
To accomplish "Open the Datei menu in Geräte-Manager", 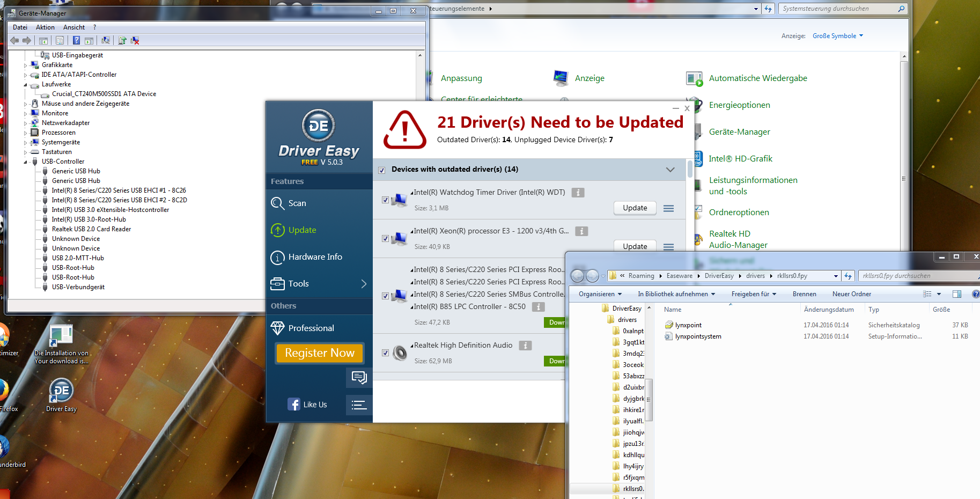I will point(20,27).
